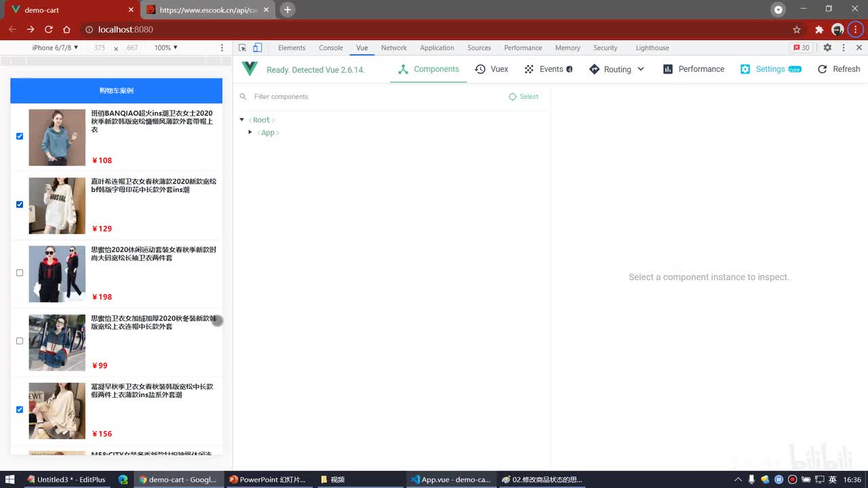Click the error count badge showing 30
This screenshot has height=488, width=868.
coord(801,47)
